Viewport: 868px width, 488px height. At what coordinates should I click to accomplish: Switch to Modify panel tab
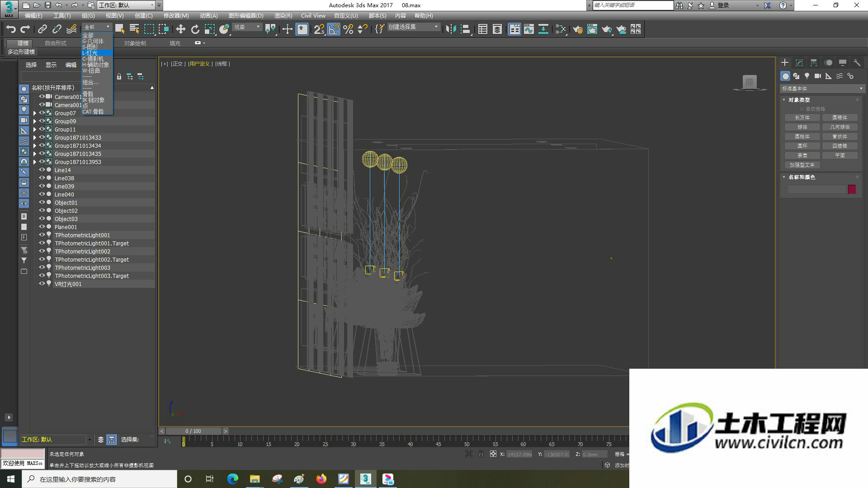pos(799,63)
